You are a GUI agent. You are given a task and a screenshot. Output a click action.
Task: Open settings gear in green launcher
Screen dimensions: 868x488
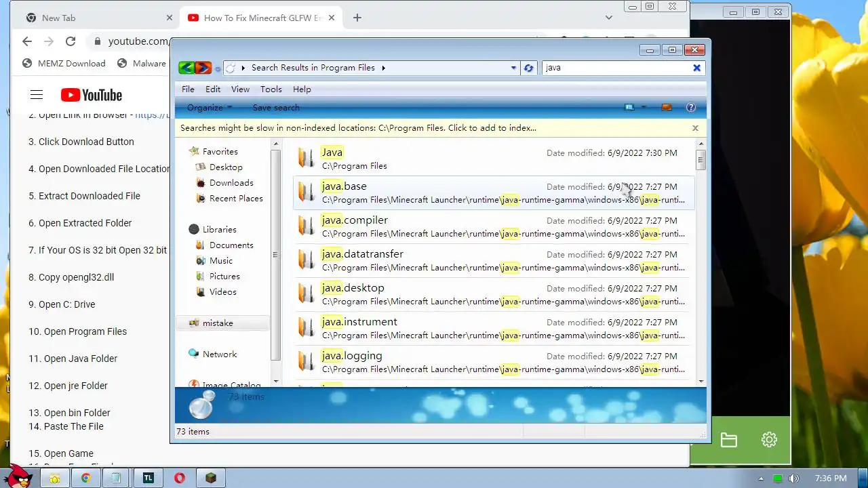(769, 440)
